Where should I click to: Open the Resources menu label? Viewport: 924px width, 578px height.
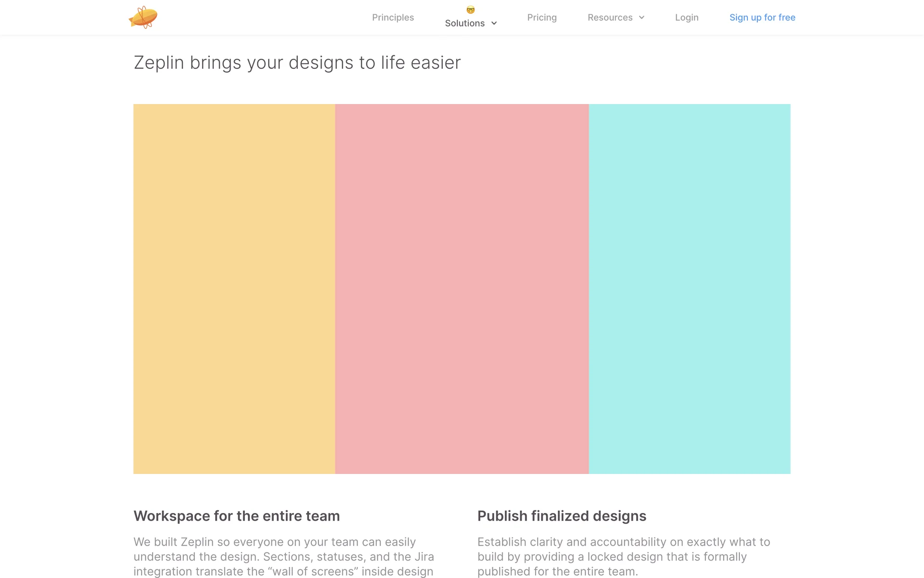(610, 17)
